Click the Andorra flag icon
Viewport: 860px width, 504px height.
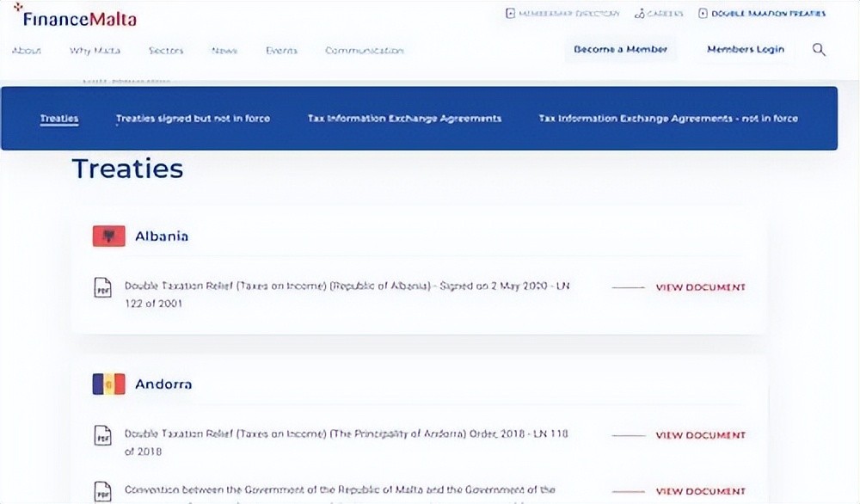point(108,384)
